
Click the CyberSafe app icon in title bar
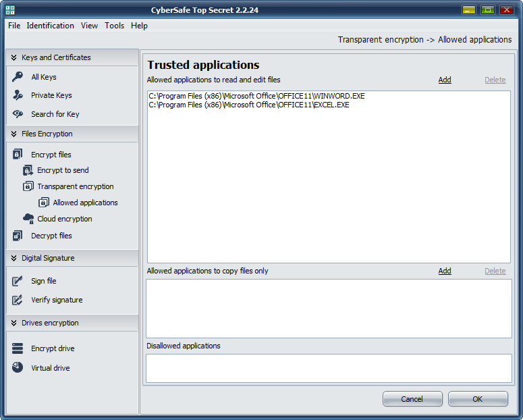(x=10, y=10)
